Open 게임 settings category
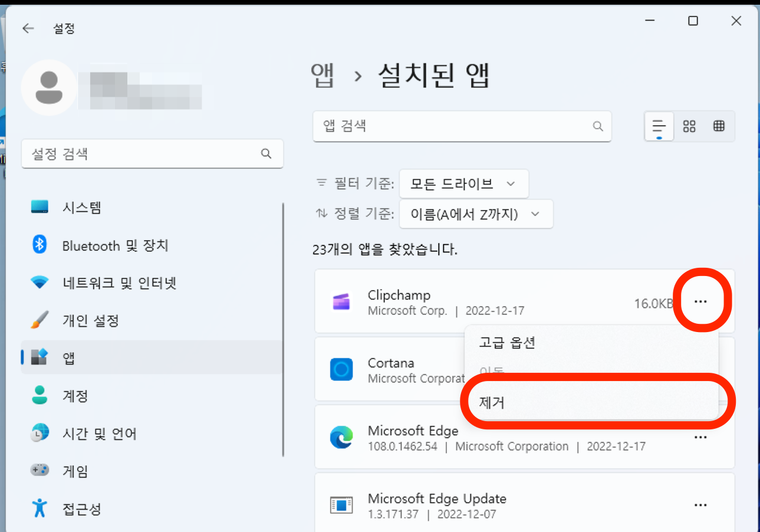Image resolution: width=760 pixels, height=532 pixels. click(152, 471)
